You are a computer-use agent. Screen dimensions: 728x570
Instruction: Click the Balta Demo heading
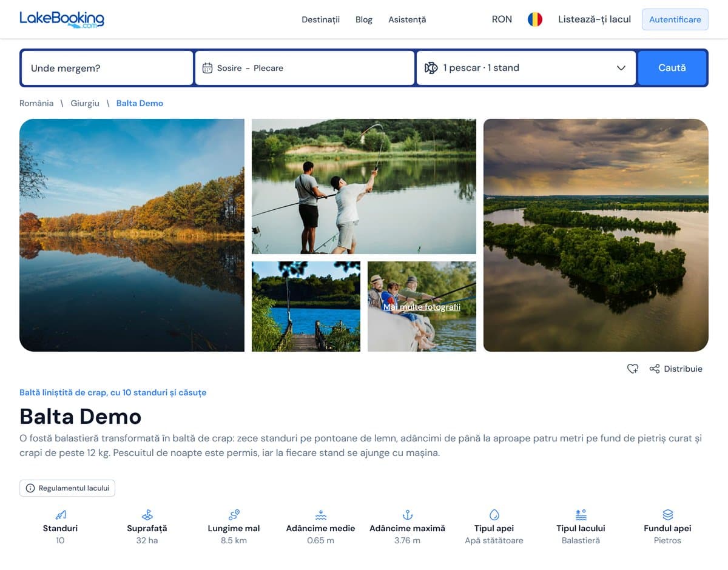coord(80,417)
